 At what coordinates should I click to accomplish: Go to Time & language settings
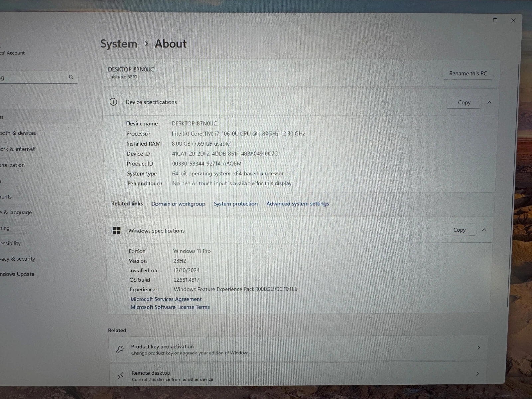16,212
